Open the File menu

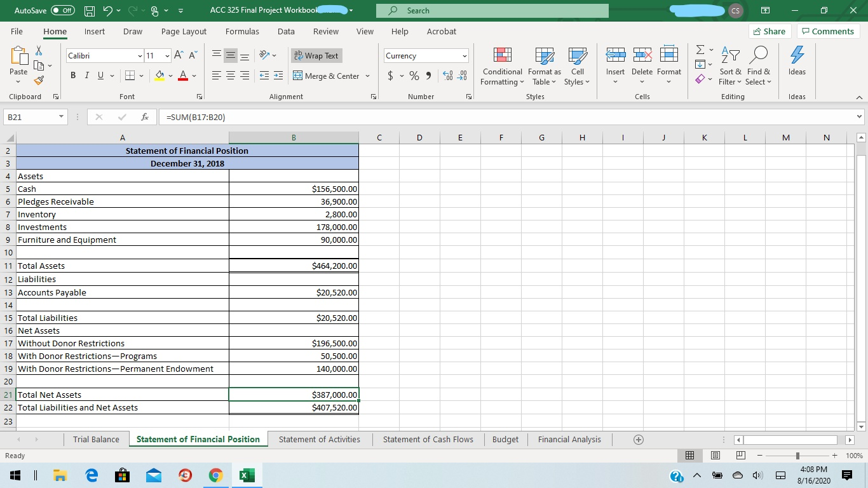17,31
